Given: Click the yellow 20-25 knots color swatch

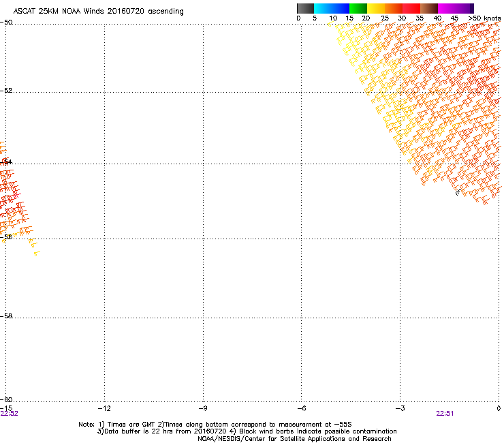Looking at the screenshot, I should click(376, 8).
